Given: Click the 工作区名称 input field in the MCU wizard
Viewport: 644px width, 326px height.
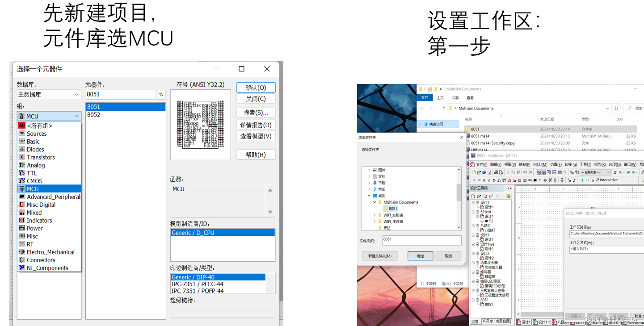Looking at the screenshot, I should point(606,249).
